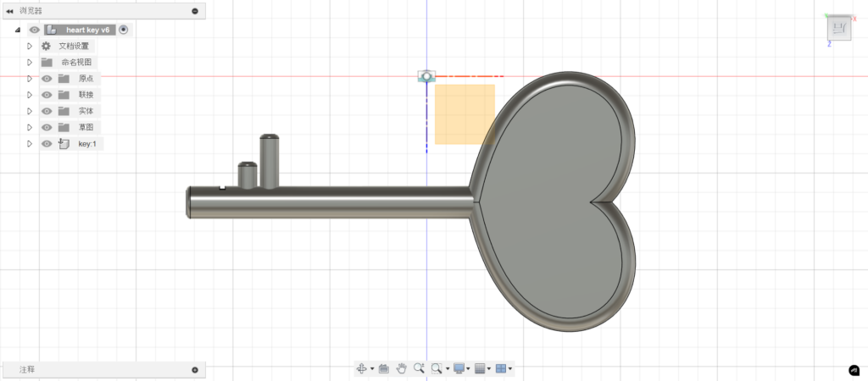The width and height of the screenshot is (868, 381).
Task: Click the Zoom Window fit icon
Action: [437, 368]
